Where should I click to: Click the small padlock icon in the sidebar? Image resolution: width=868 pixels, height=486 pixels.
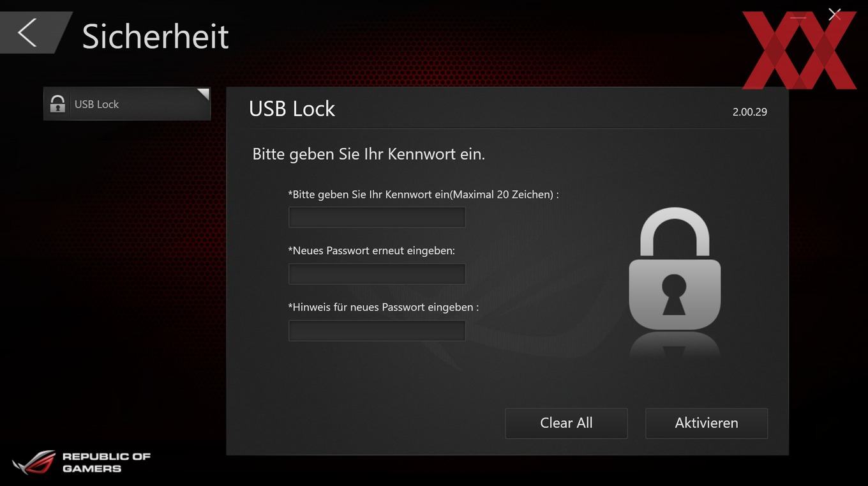click(x=57, y=103)
